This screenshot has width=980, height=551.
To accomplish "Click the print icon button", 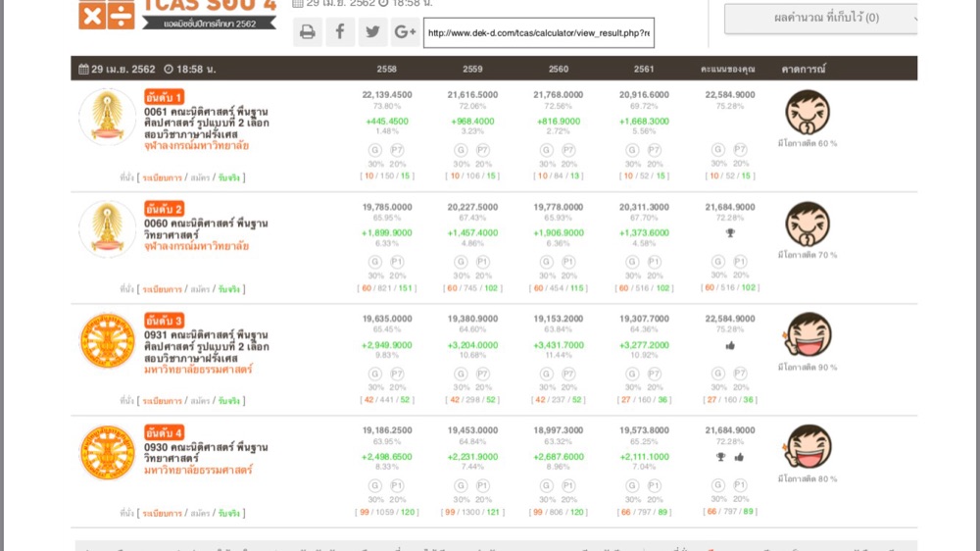I will click(308, 32).
